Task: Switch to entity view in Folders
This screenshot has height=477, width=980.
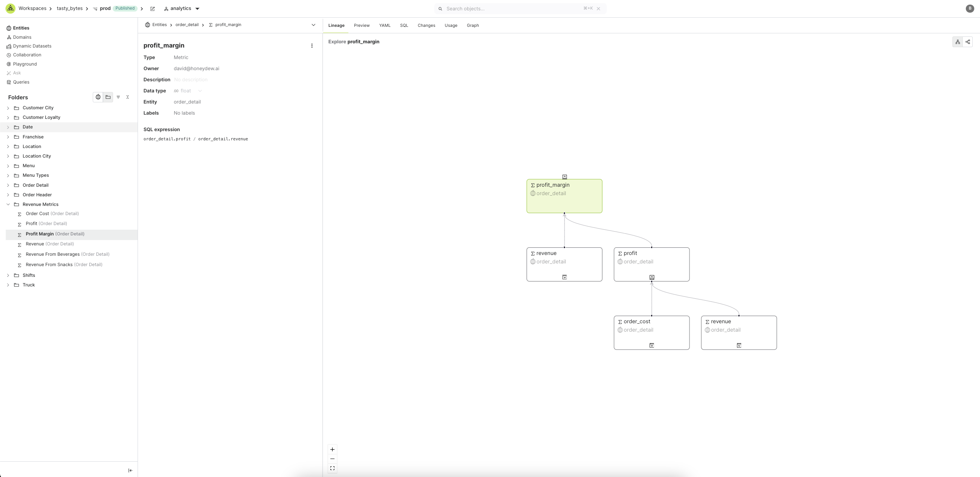Action: point(98,97)
